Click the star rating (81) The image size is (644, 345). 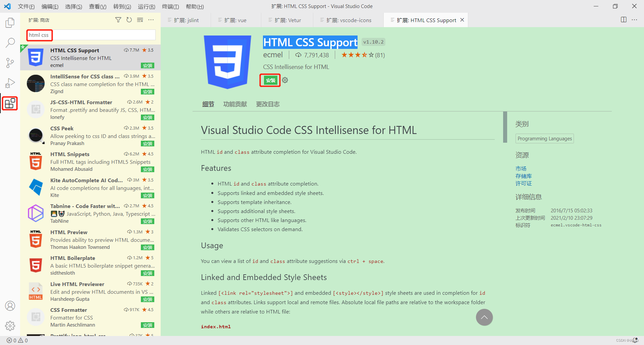pos(363,55)
